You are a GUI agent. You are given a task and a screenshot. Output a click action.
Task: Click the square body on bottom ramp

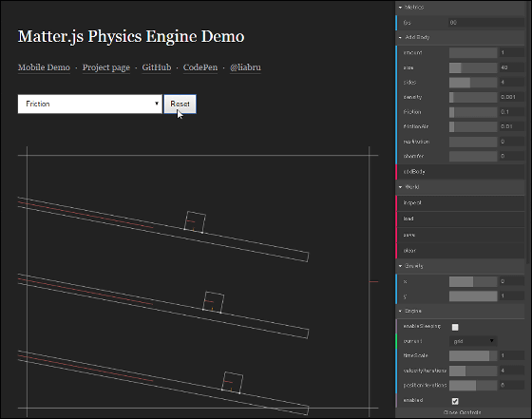point(233,383)
